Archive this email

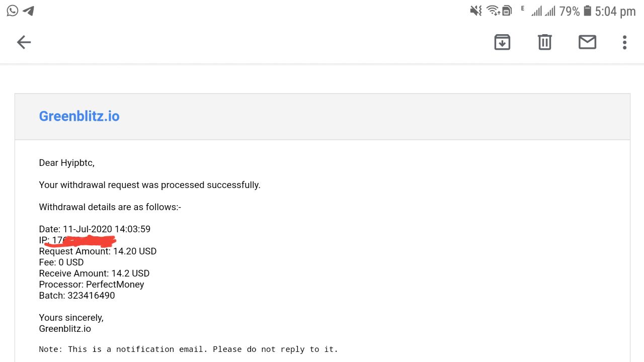click(502, 42)
